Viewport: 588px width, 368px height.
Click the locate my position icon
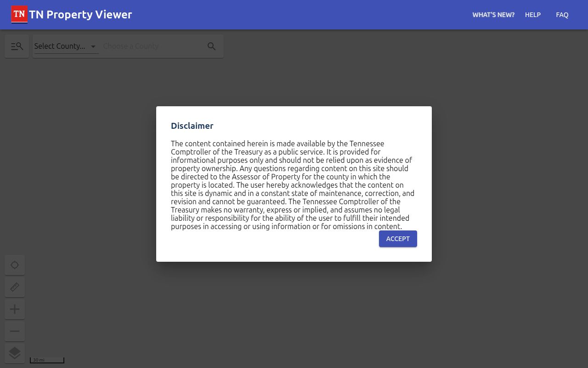click(15, 265)
